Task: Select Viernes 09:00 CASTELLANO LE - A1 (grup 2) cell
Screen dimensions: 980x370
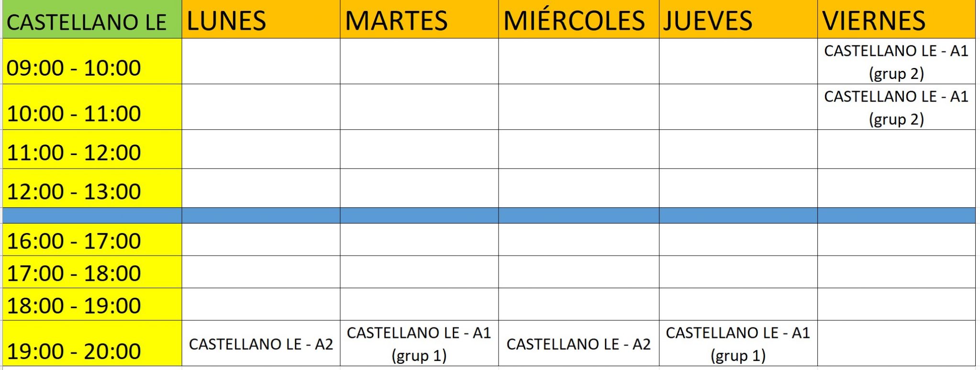Action: click(x=896, y=62)
